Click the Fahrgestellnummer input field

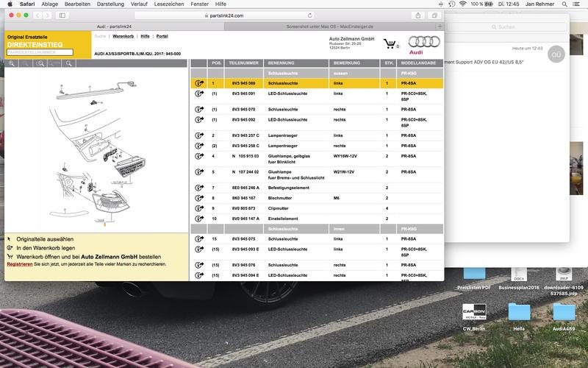coord(35,52)
